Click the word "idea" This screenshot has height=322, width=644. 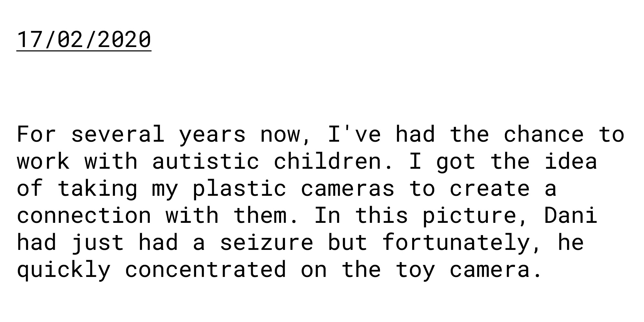pos(571,161)
